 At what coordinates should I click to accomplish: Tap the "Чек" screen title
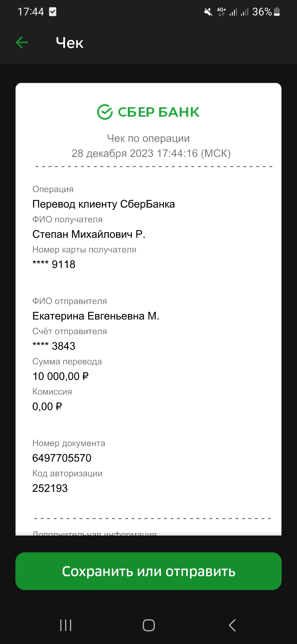coord(70,43)
